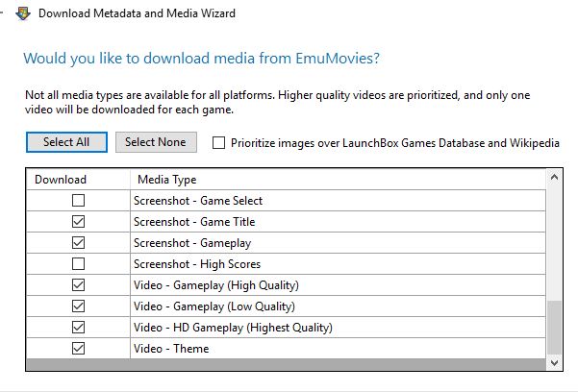
Task: Select the 'Screenshot - Gameplay' row text
Action: tap(192, 243)
